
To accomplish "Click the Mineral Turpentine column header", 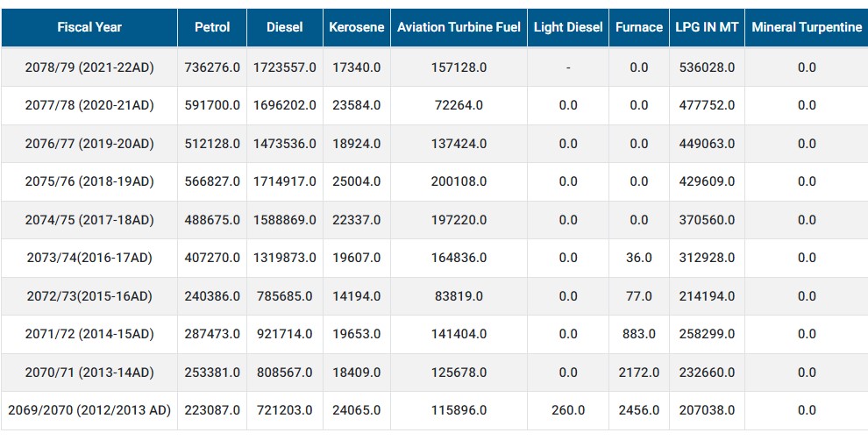I will [807, 27].
